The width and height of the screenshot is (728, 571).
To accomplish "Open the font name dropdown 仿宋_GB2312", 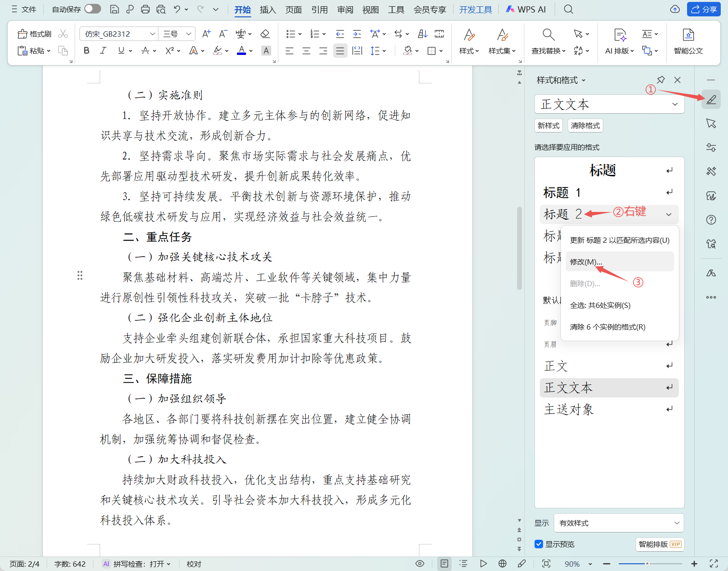I will click(152, 34).
